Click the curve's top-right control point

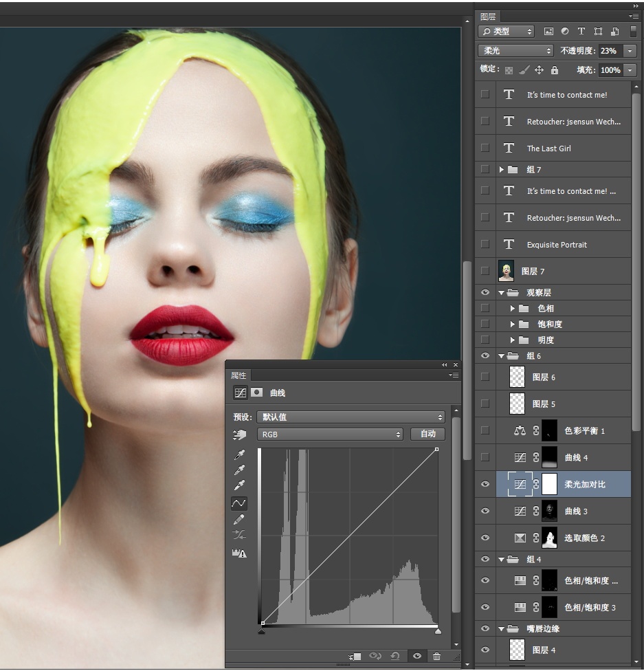436,450
